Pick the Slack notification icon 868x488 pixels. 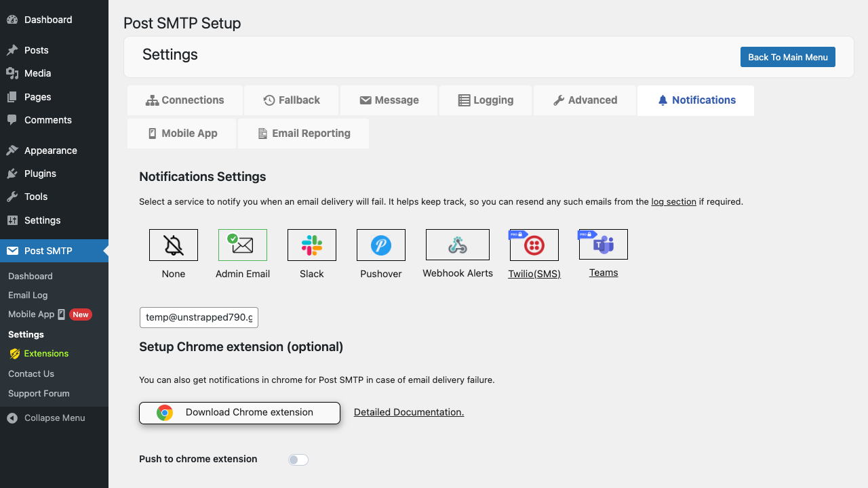click(312, 245)
